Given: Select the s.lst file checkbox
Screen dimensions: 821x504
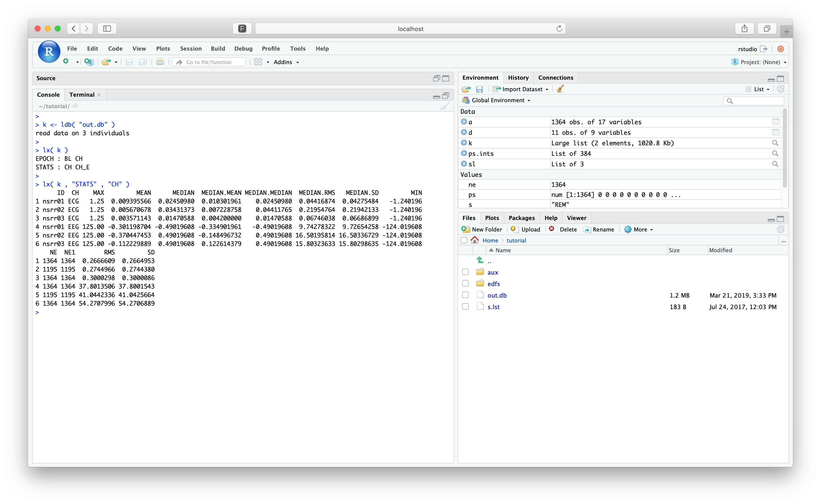Looking at the screenshot, I should [x=465, y=307].
